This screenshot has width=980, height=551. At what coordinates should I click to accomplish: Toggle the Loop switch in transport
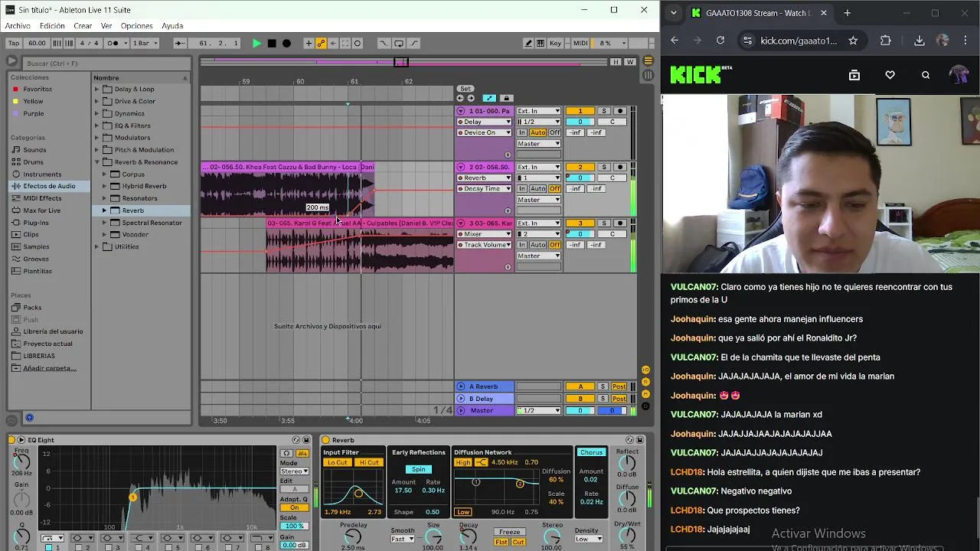coord(399,44)
